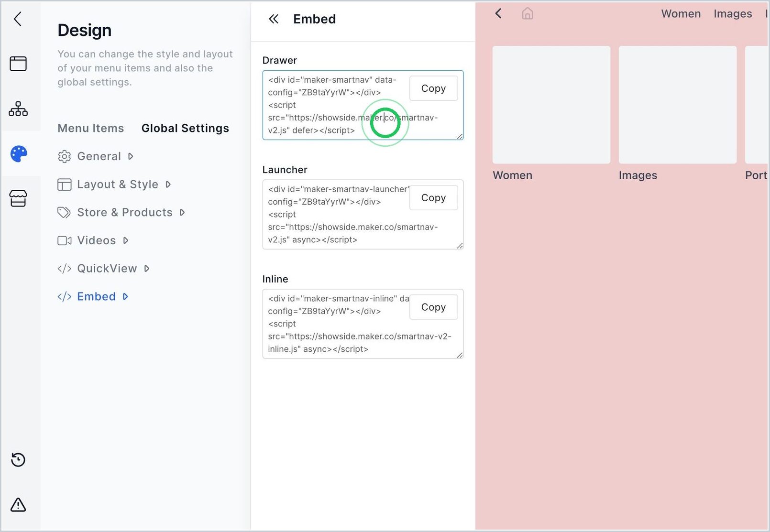This screenshot has height=532, width=770.
Task: Open the history clock icon
Action: [18, 460]
